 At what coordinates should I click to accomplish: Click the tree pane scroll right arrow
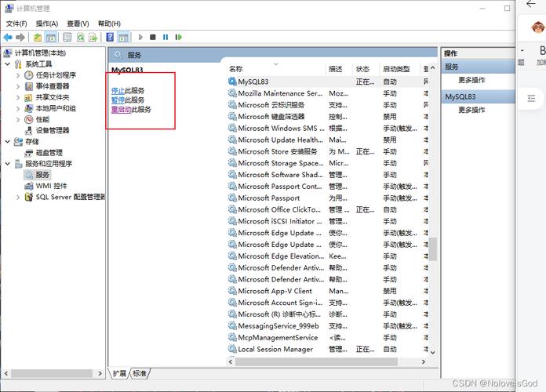tap(100, 373)
